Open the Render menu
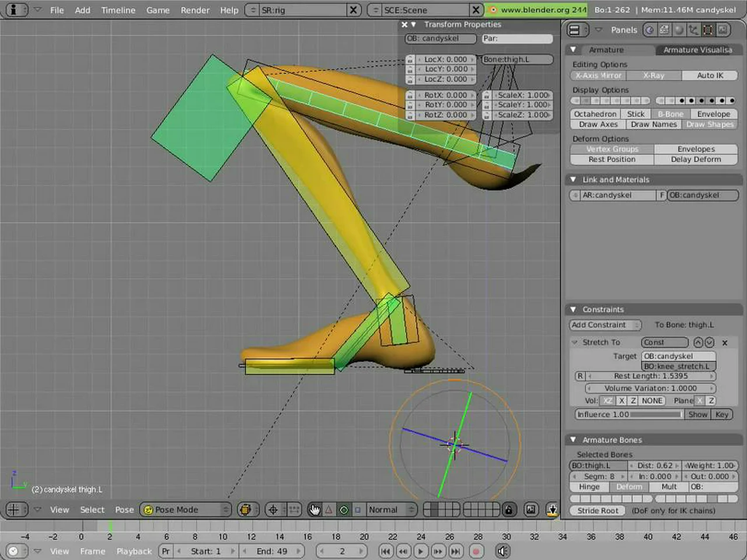747x560 pixels. click(x=195, y=10)
